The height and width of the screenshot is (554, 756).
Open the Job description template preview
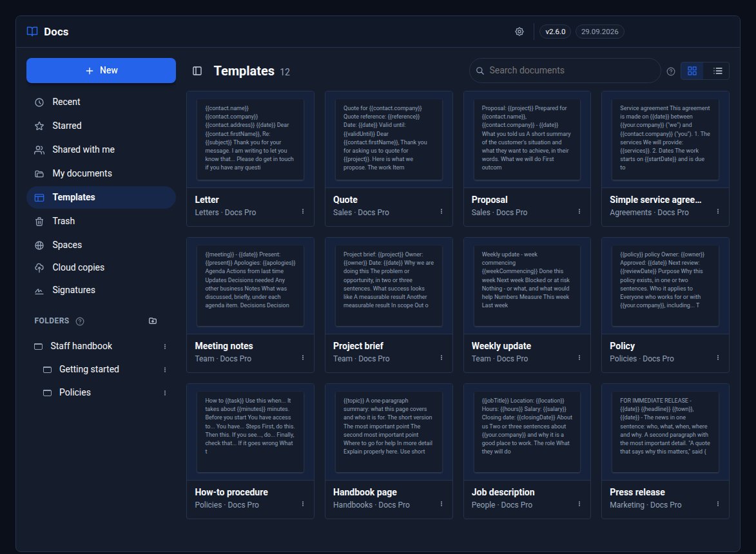527,432
